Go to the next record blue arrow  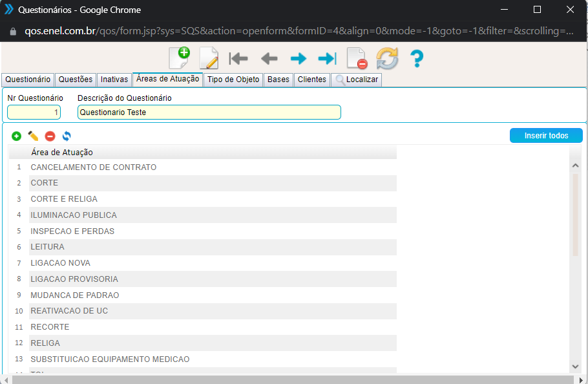(x=298, y=59)
